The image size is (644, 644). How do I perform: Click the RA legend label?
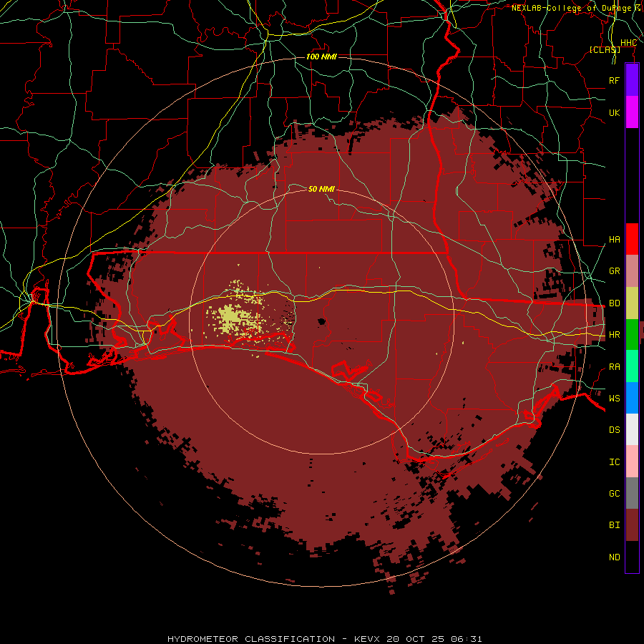[x=615, y=367]
